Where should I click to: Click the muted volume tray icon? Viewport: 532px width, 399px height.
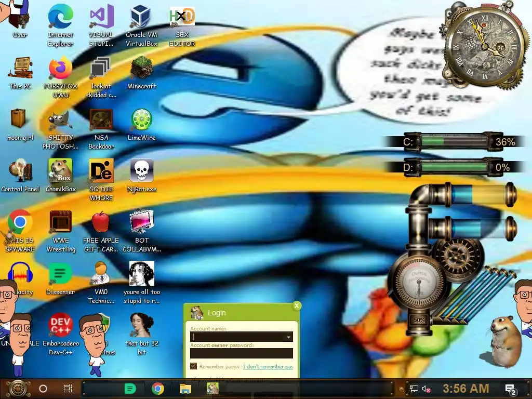click(x=426, y=389)
